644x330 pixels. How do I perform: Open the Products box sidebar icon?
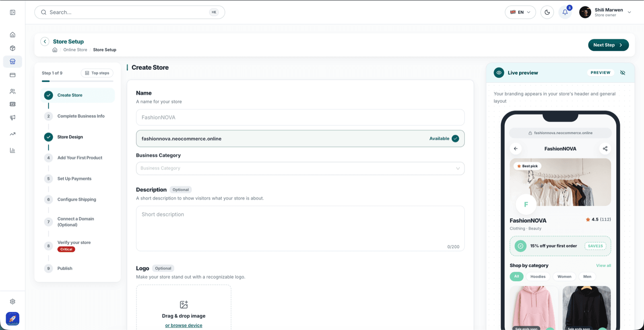[x=12, y=48]
